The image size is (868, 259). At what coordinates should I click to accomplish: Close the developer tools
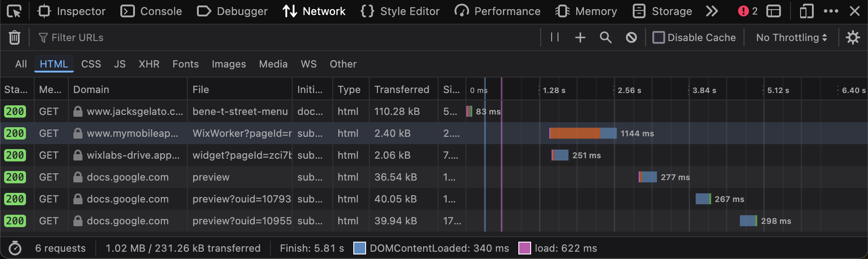tap(855, 11)
